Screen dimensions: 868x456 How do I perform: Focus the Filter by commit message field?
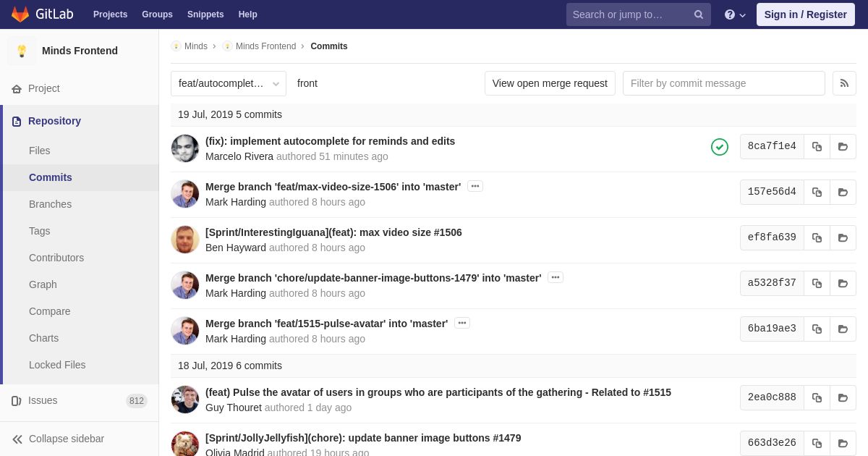click(x=724, y=83)
